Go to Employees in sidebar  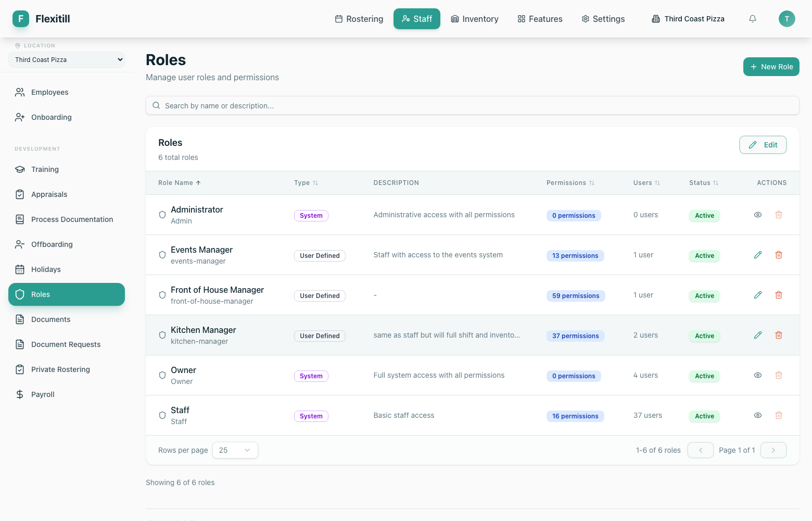coord(67,92)
